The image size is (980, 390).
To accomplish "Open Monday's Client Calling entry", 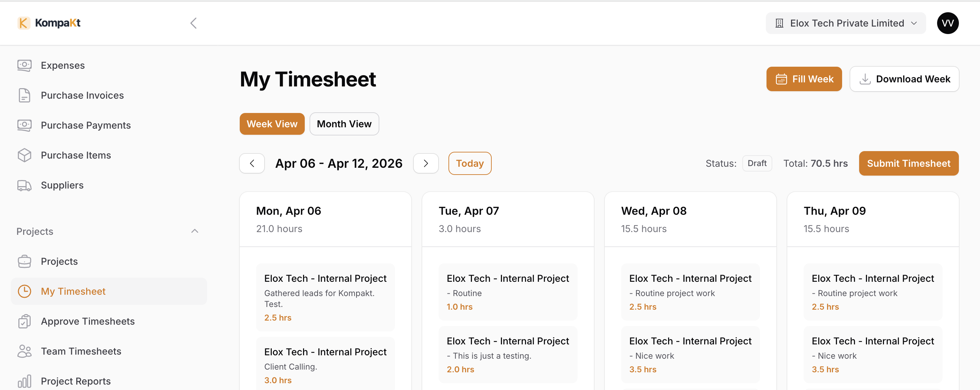I will (x=325, y=363).
